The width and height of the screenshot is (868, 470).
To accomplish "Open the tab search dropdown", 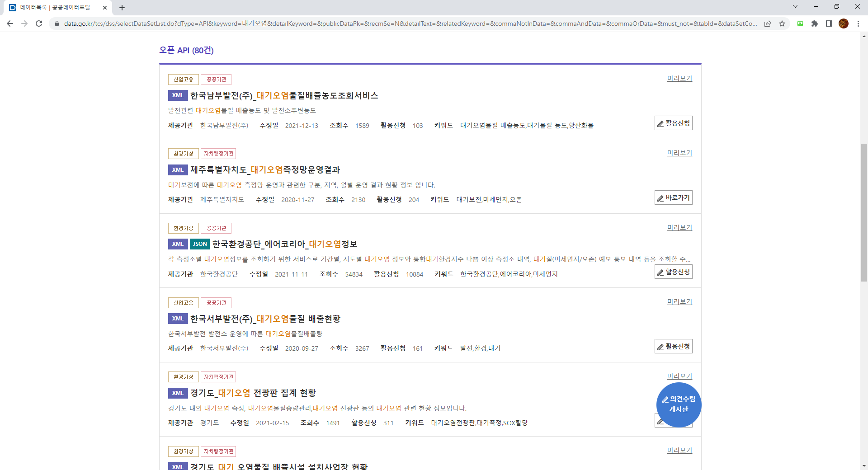I will point(795,6).
